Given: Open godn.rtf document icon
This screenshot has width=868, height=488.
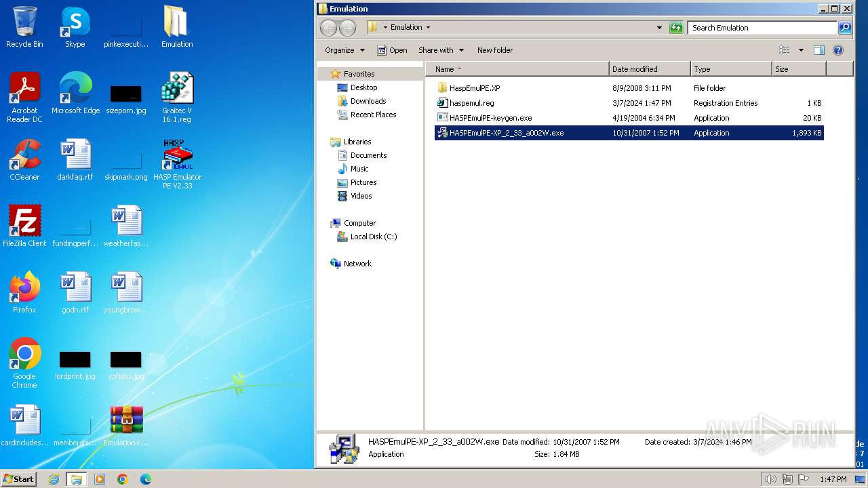Looking at the screenshot, I should (x=75, y=293).
